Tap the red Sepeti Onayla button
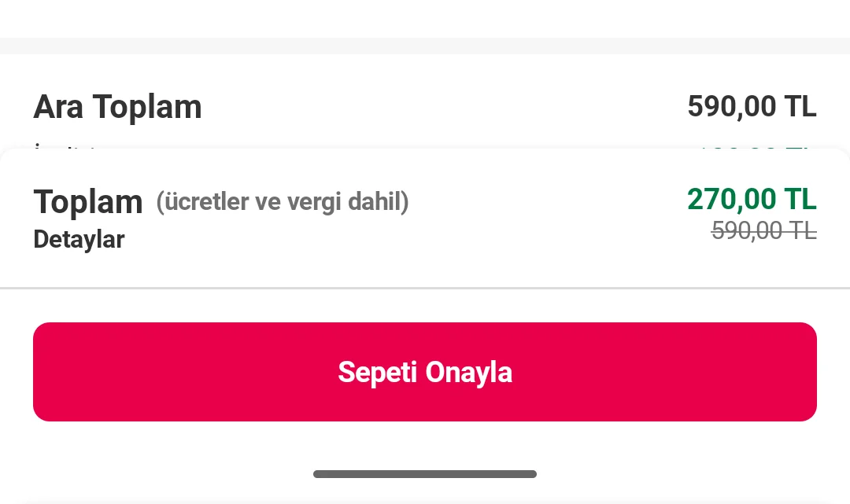850x504 pixels. [425, 372]
